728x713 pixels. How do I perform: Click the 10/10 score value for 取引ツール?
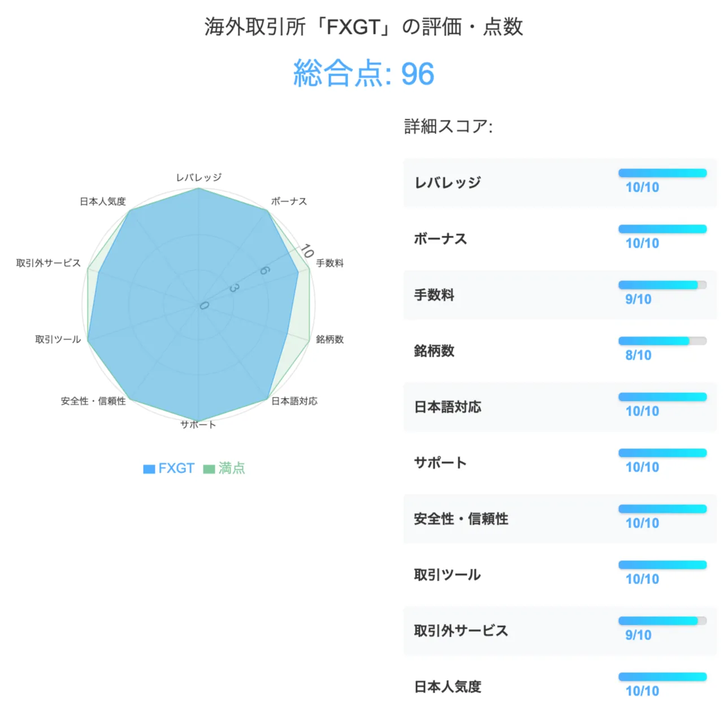click(x=642, y=579)
